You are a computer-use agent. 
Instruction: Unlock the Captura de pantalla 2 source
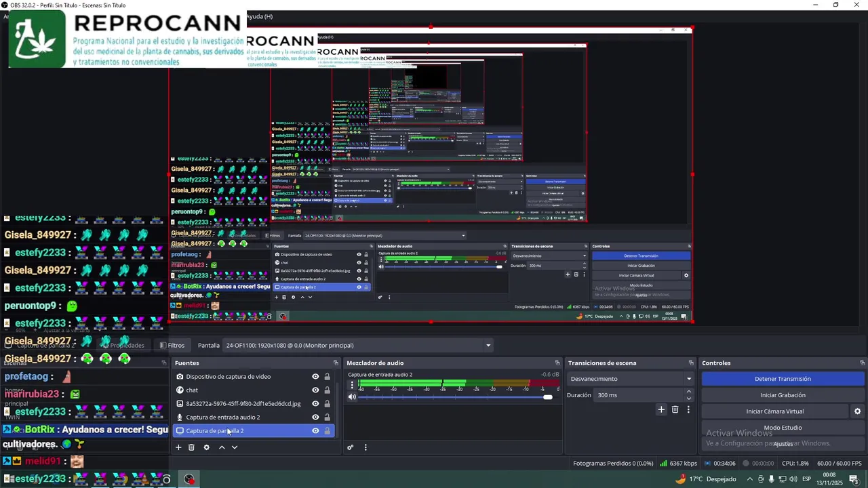pos(327,430)
